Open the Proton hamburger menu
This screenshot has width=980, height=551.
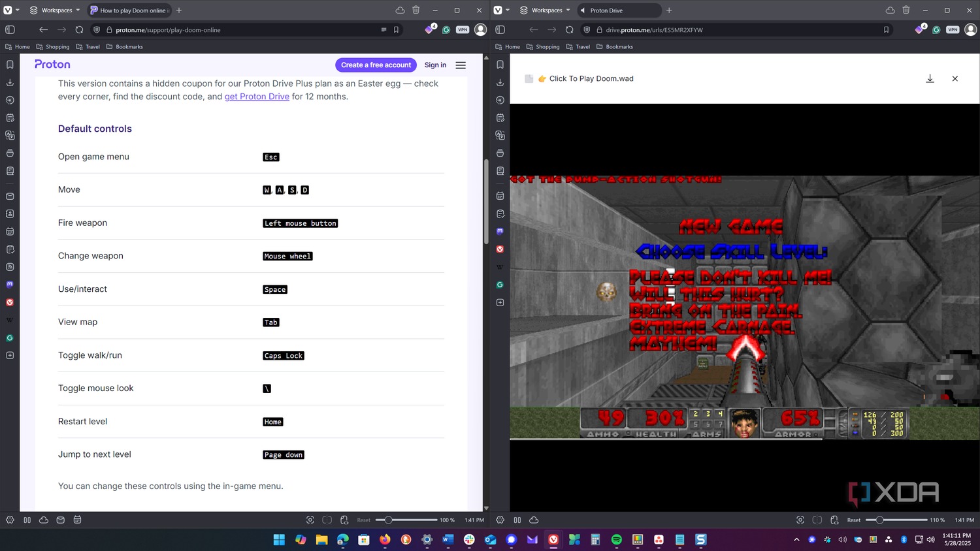click(461, 65)
